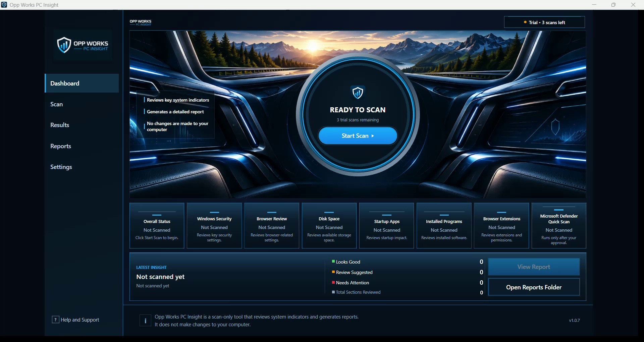This screenshot has height=342, width=644.
Task: Click '3 trial scans remaining' text
Action: (358, 120)
